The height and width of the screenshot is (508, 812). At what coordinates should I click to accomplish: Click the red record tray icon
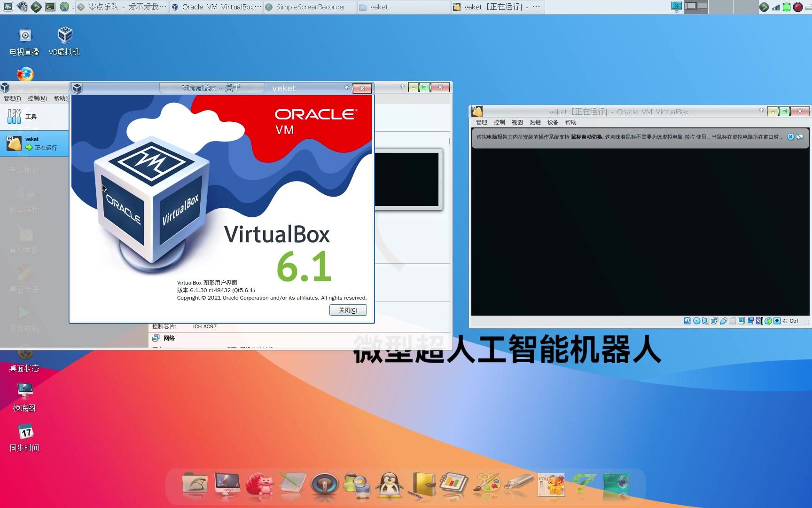(798, 7)
